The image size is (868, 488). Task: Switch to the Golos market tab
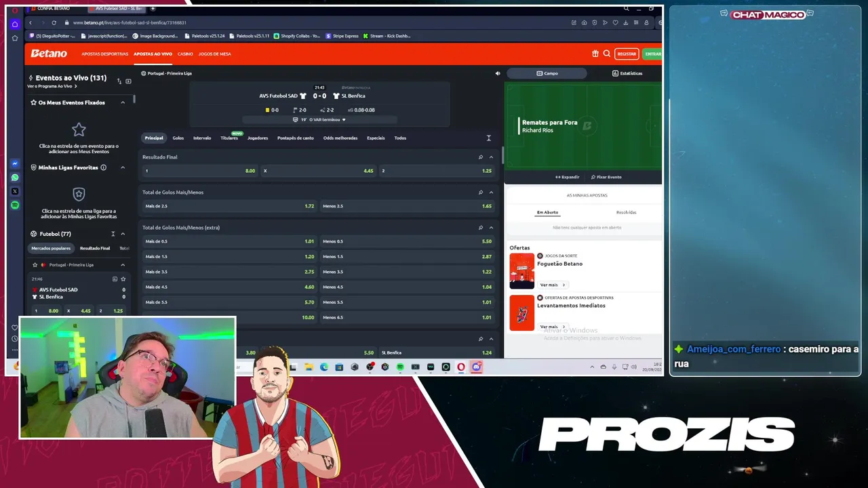178,138
